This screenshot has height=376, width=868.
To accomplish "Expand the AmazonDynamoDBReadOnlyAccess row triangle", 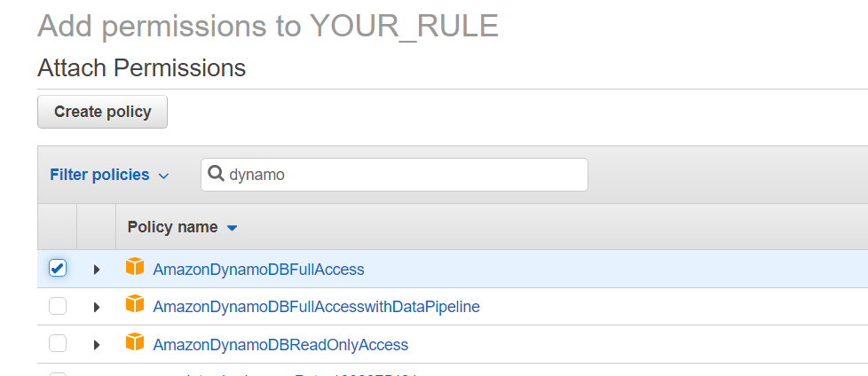I will 97,344.
